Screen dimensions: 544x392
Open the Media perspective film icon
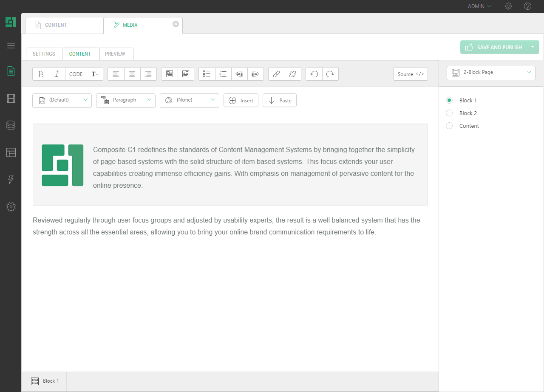point(11,99)
